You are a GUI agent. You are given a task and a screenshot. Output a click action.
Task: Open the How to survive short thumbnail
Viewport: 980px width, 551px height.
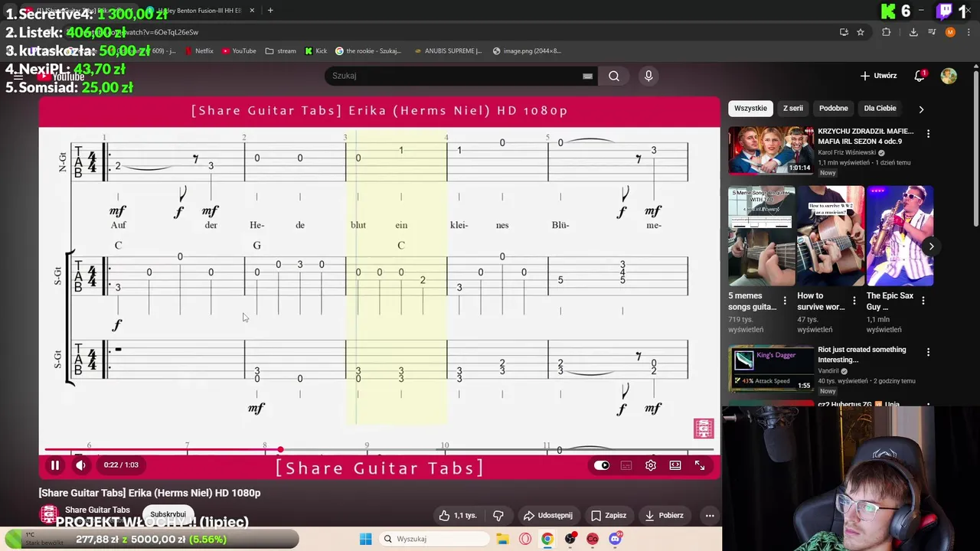(x=831, y=236)
